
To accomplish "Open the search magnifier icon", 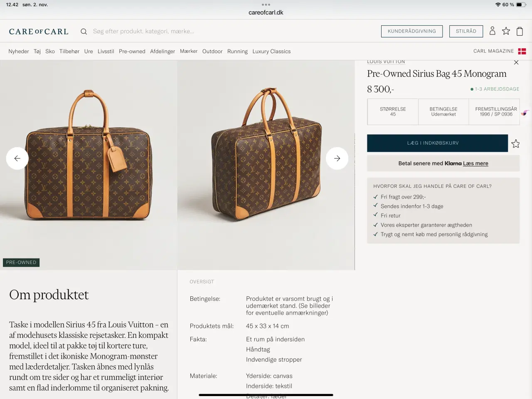I will (x=84, y=31).
